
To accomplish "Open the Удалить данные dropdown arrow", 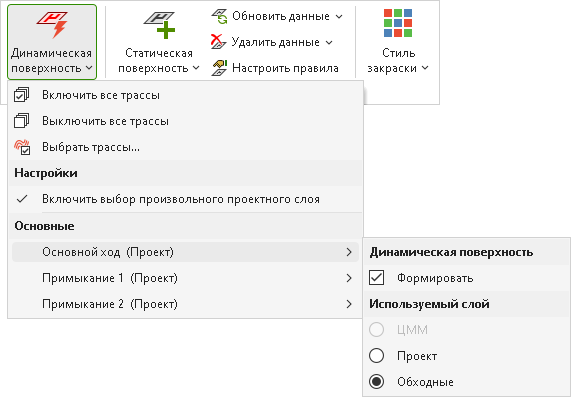I will 329,43.
